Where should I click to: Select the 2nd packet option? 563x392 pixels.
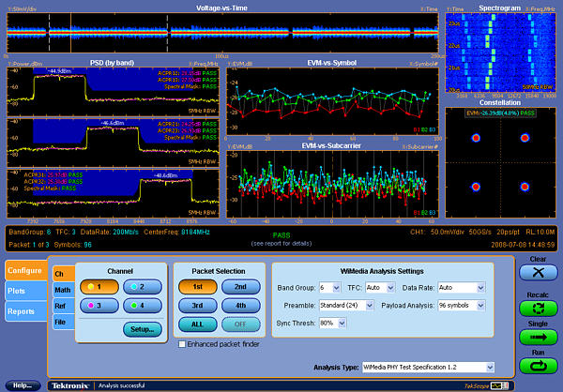point(241,284)
